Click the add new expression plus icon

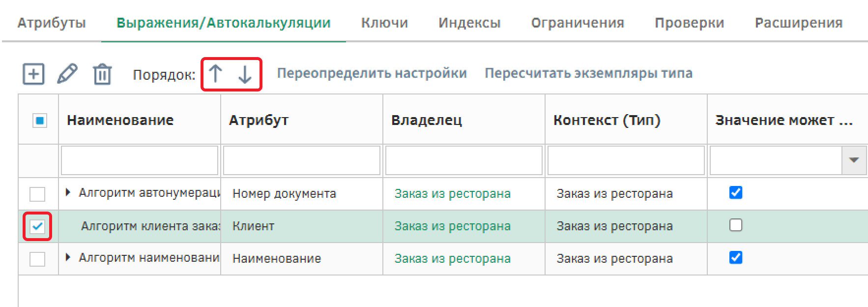33,74
